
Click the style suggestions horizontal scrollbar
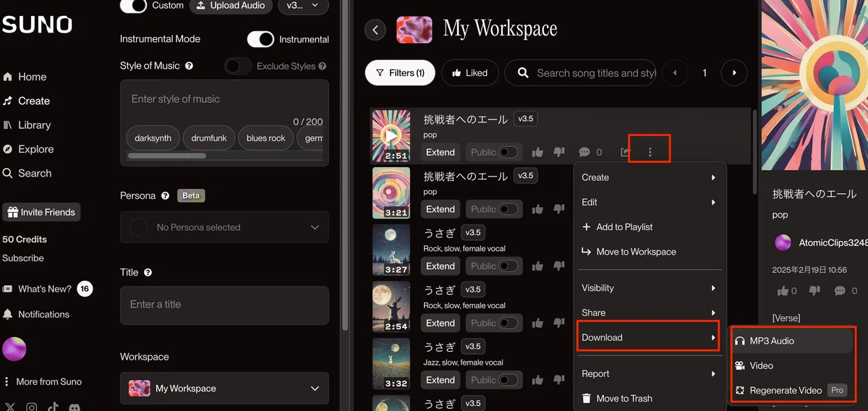167,155
